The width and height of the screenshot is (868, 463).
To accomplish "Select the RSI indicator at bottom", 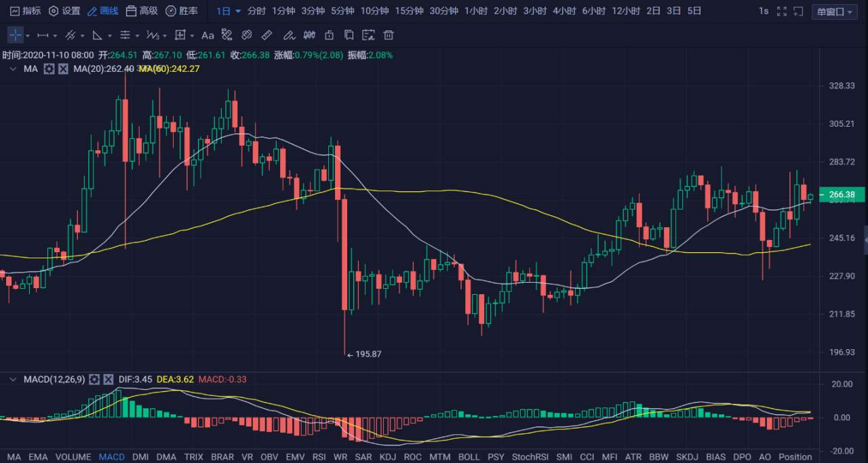I will [x=319, y=457].
